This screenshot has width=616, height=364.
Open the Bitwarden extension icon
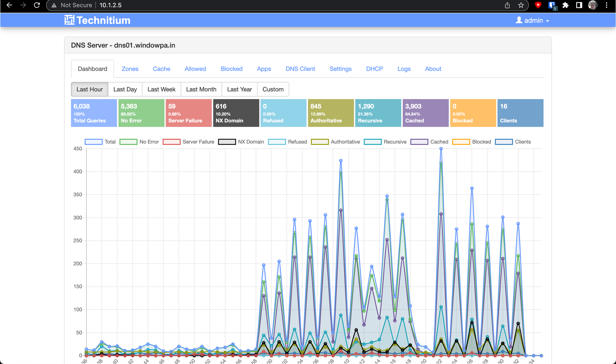(552, 5)
